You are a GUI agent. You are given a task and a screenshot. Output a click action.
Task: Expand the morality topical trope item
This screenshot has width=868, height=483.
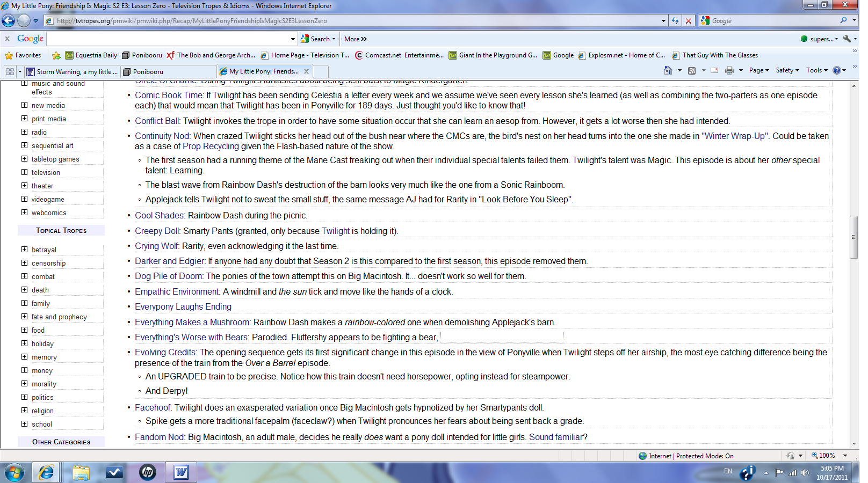pyautogui.click(x=24, y=384)
